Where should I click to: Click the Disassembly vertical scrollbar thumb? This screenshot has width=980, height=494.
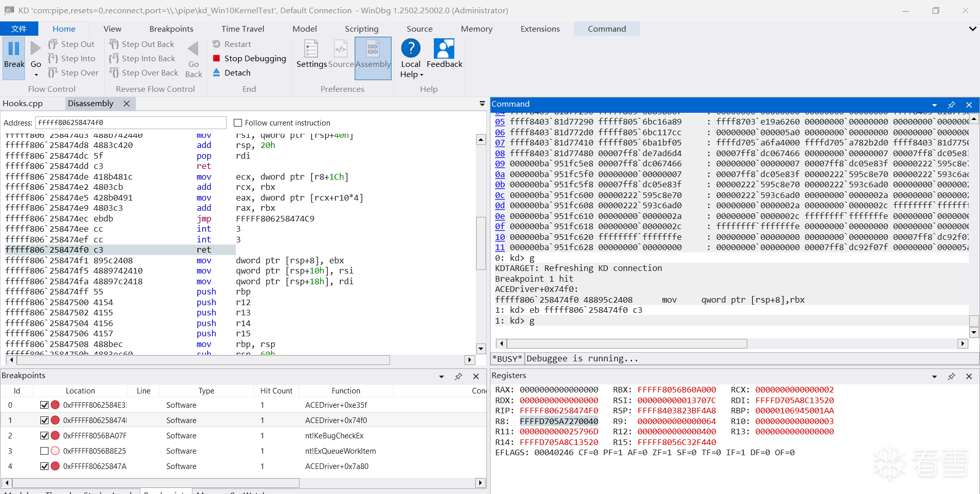point(480,243)
